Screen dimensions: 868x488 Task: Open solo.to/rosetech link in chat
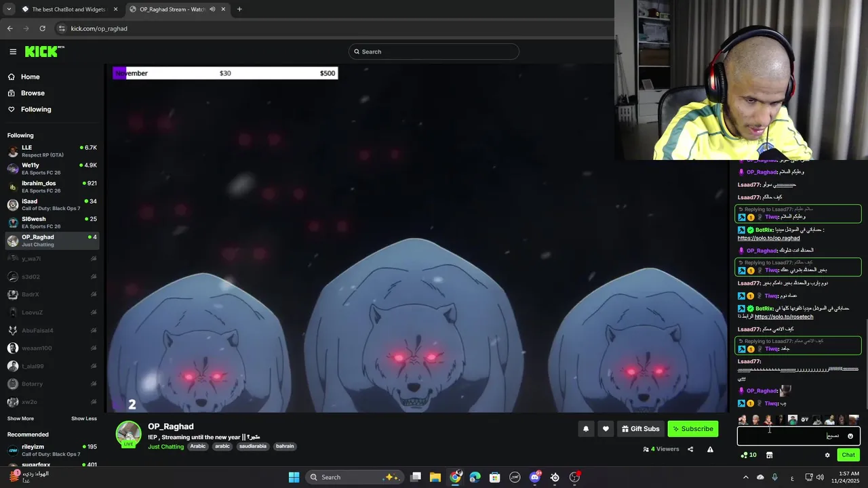[784, 317]
